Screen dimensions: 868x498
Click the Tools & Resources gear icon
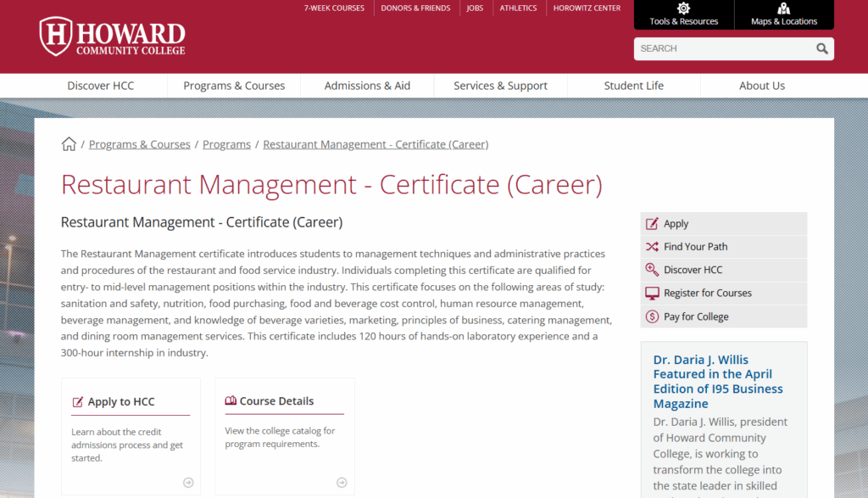(684, 8)
